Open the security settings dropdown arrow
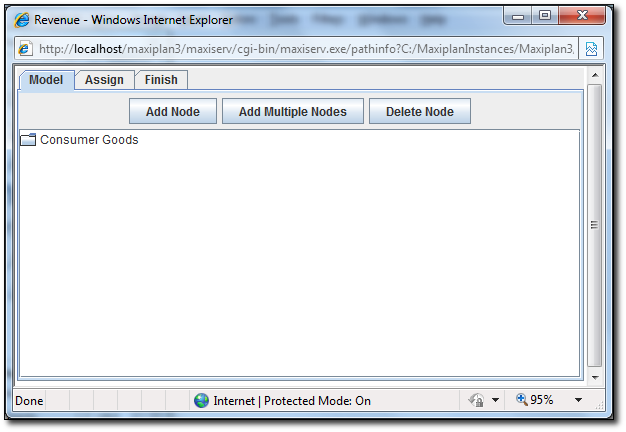Image resolution: width=626 pixels, height=432 pixels. pos(496,400)
